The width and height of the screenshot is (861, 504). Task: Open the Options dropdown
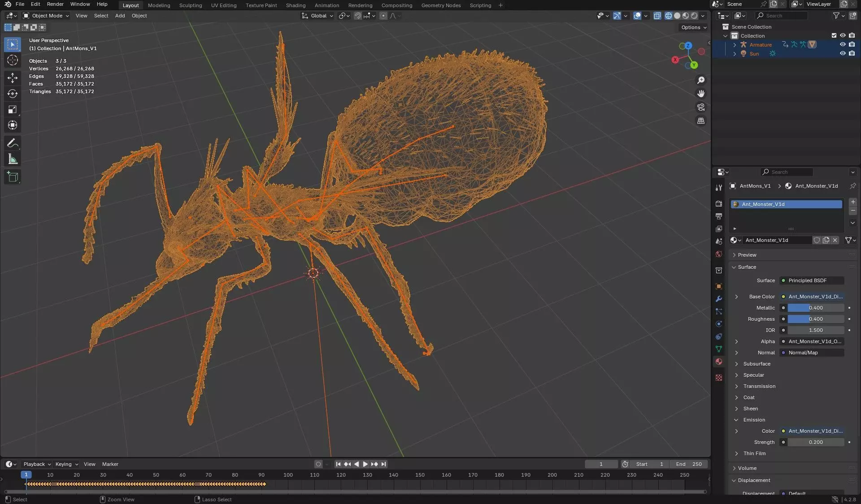(x=694, y=27)
